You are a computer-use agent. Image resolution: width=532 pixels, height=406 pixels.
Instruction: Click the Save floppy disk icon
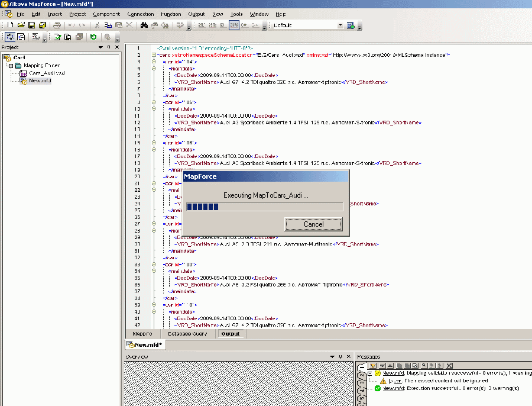pos(31,25)
